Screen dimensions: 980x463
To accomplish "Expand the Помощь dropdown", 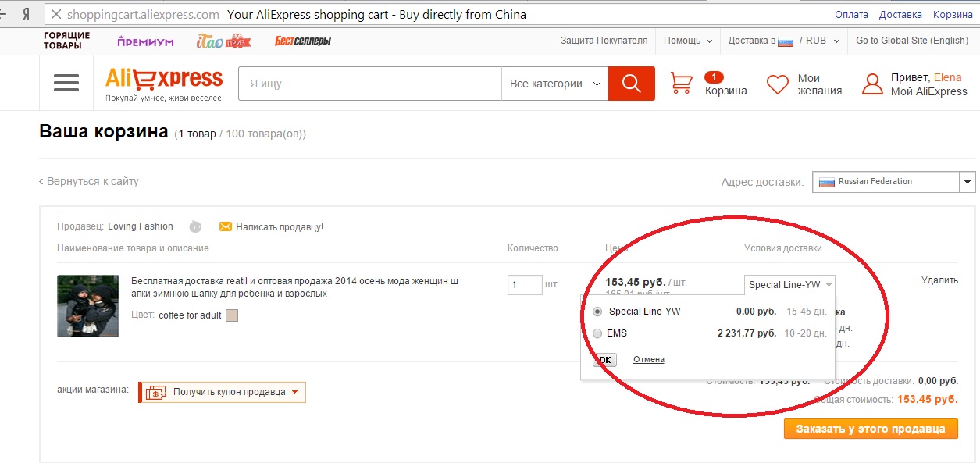I will (x=687, y=41).
